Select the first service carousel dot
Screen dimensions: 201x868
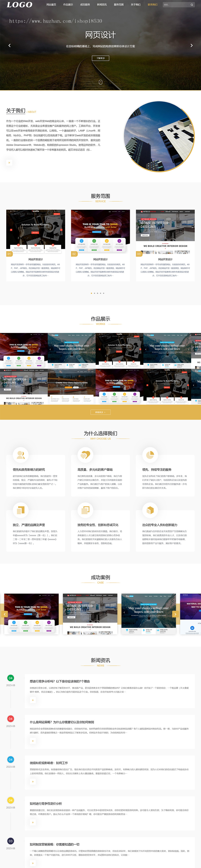[91, 293]
